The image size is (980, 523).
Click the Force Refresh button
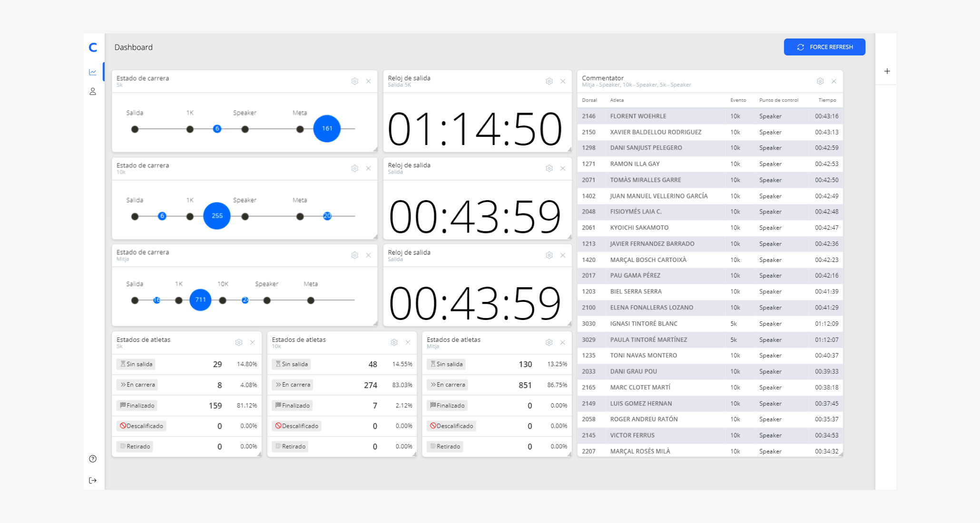(824, 47)
